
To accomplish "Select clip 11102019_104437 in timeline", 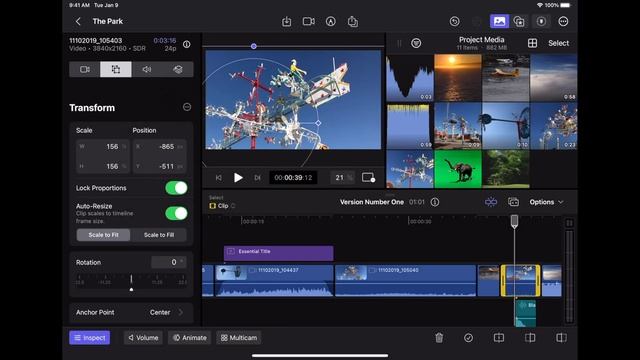I will [274, 280].
